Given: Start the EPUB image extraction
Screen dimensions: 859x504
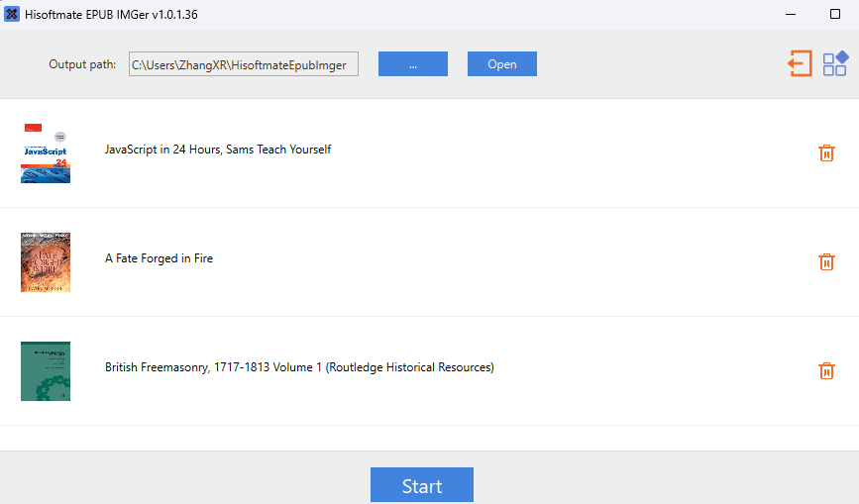Looking at the screenshot, I should [422, 485].
